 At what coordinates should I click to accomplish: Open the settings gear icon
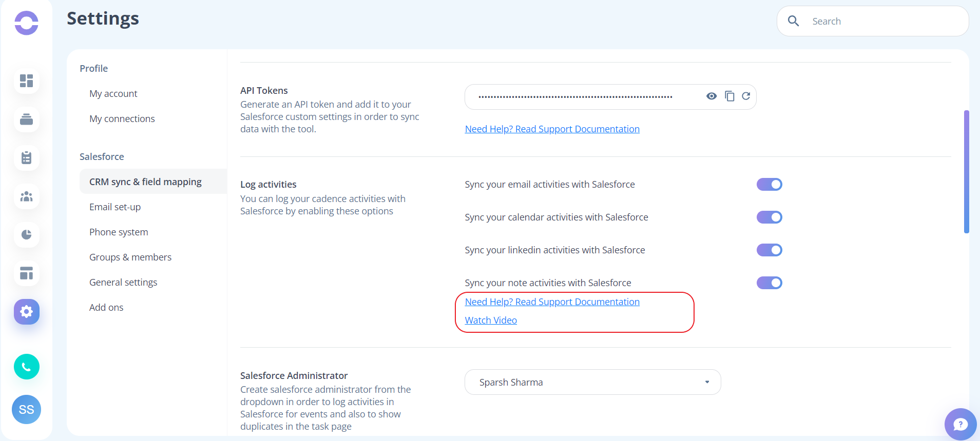click(26, 312)
